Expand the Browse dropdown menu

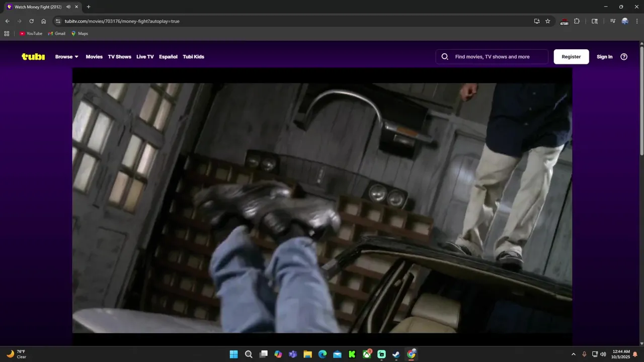[67, 57]
